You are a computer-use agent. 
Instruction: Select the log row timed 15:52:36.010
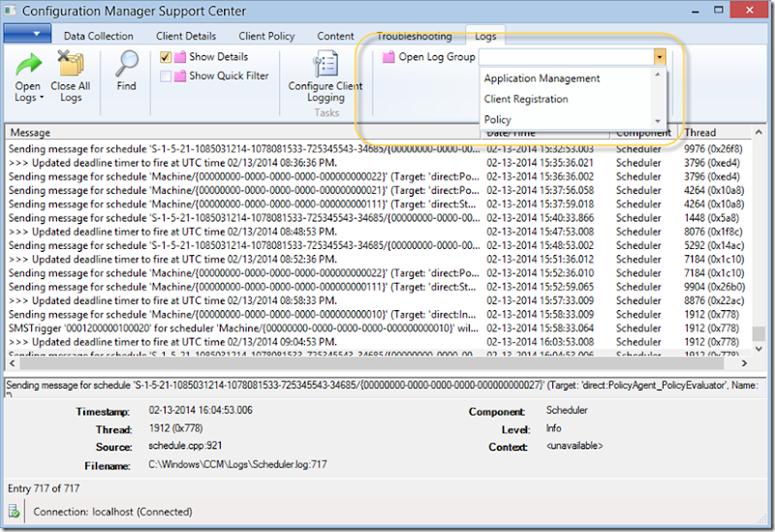click(378, 273)
